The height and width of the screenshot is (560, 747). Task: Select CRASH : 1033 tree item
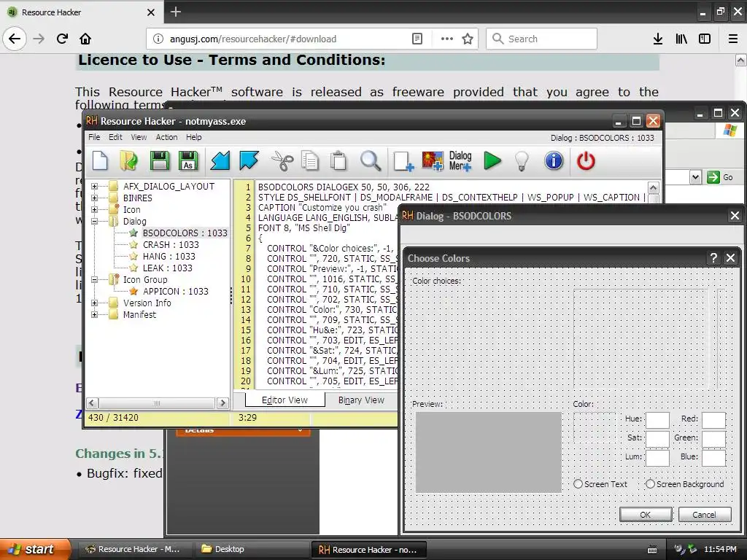click(171, 244)
